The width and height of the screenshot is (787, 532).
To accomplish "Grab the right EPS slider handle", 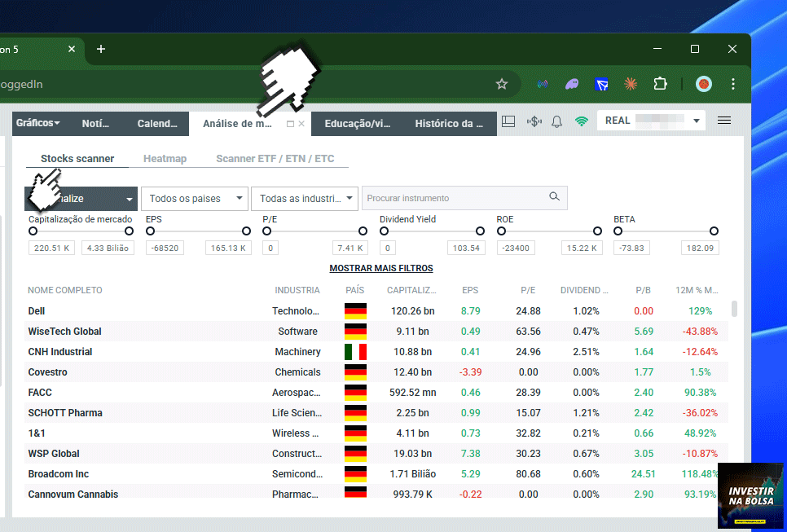I will tap(246, 231).
